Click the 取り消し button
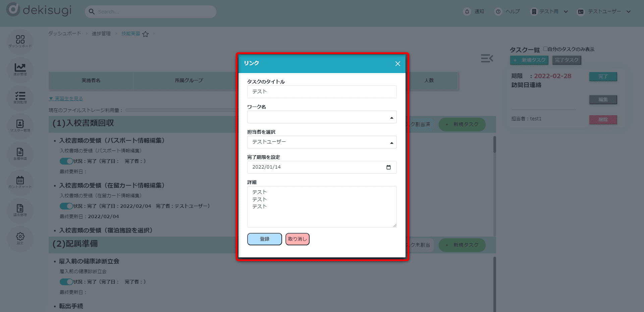The width and height of the screenshot is (644, 312). (297, 239)
